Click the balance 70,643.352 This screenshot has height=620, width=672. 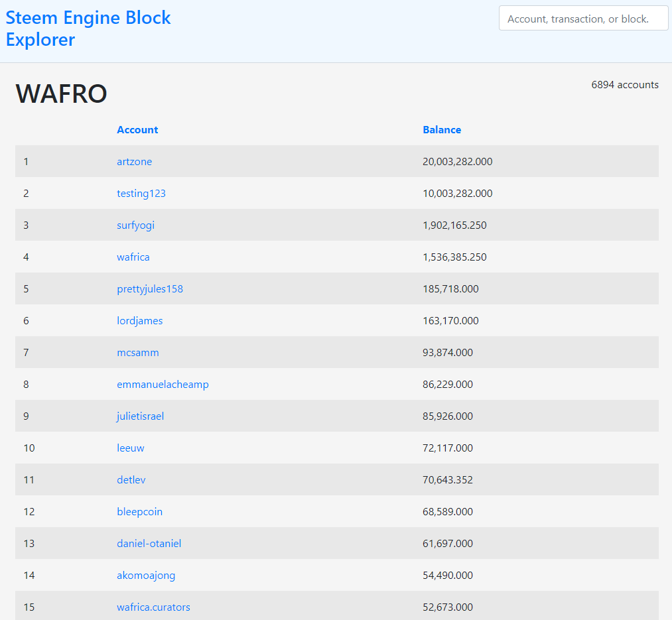(447, 480)
